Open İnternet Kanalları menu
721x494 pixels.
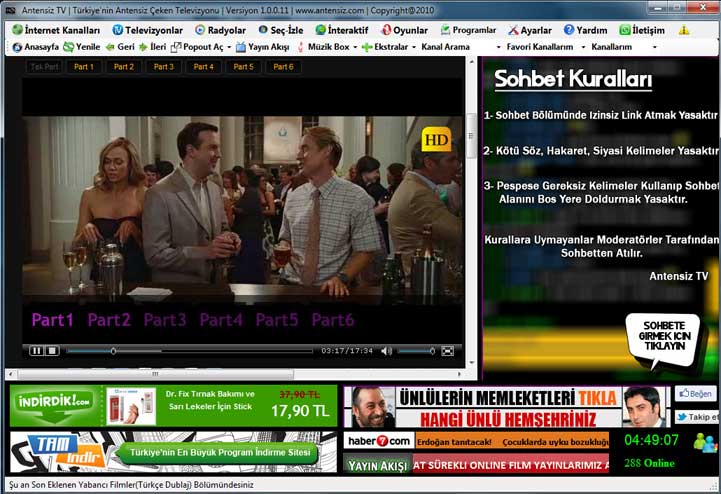[56, 30]
